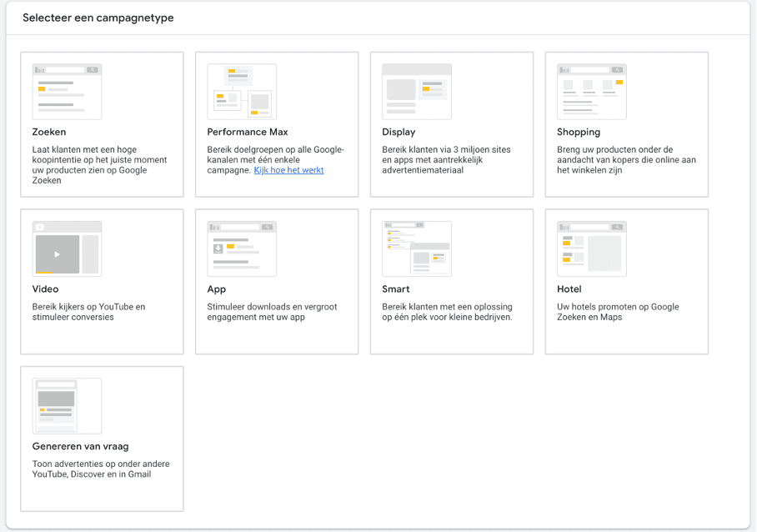This screenshot has height=532, width=757.
Task: Click 'Bereik klanten met een oplossing' text
Action: coord(447,312)
